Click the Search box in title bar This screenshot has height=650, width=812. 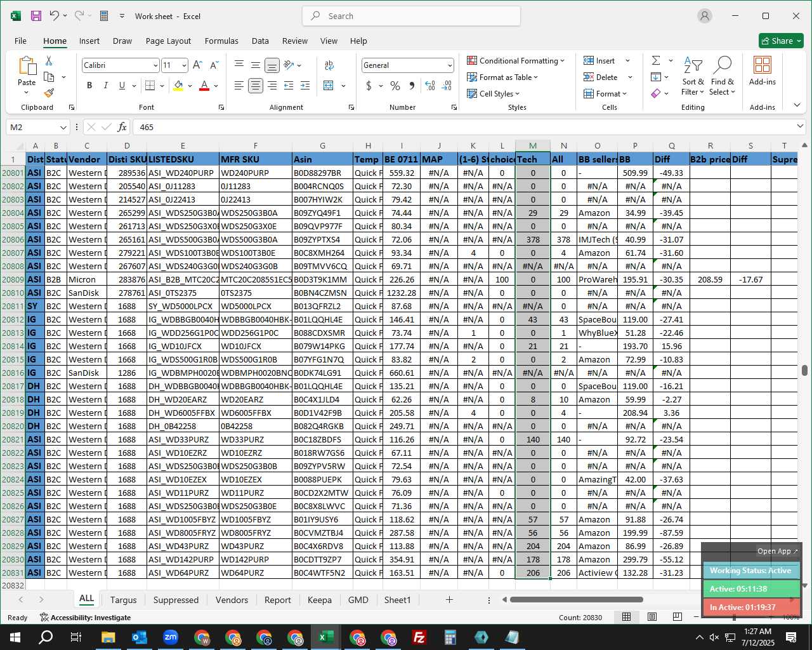[x=411, y=16]
